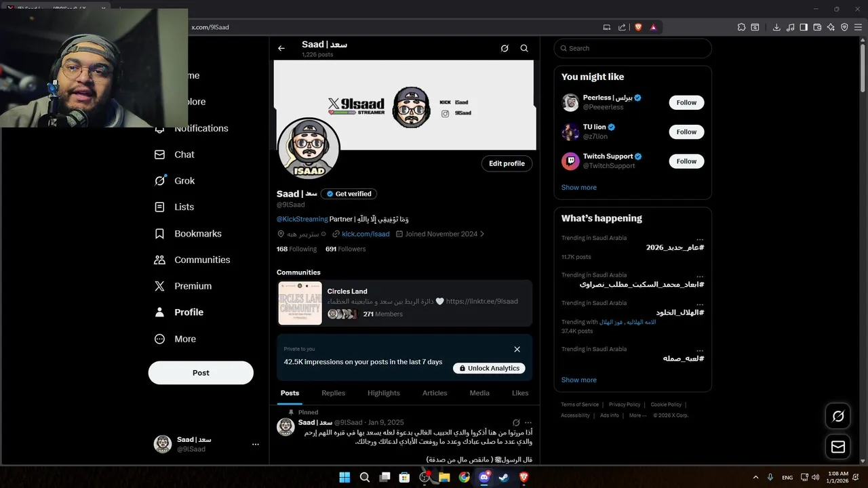Image resolution: width=868 pixels, height=488 pixels.
Task: Click Show more under What's happening
Action: pos(579,380)
